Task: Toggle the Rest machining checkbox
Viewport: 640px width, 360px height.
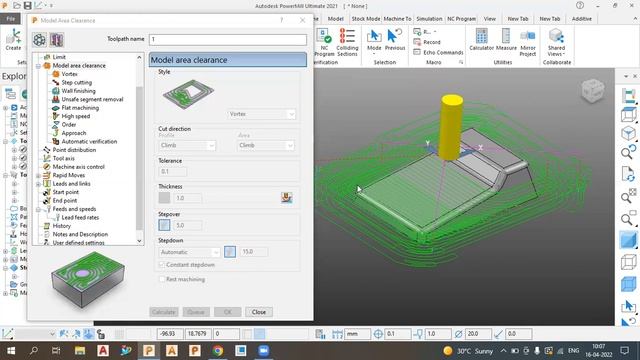Action: tap(162, 279)
